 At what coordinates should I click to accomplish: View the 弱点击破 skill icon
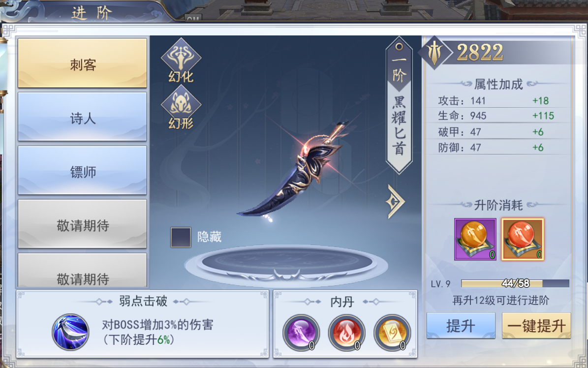[x=70, y=332]
